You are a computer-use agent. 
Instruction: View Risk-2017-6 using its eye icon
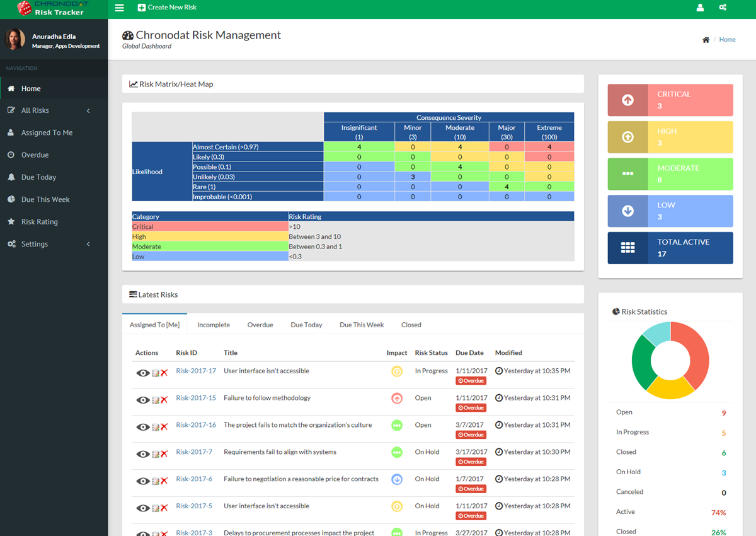point(143,481)
